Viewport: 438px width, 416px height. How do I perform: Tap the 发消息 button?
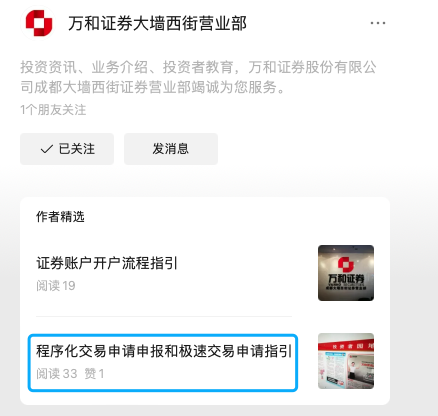coord(171,149)
